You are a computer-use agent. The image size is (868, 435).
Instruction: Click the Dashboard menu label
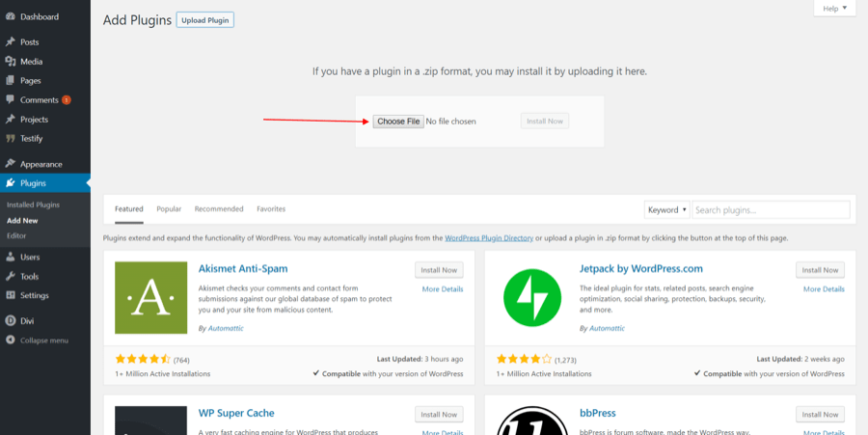[40, 17]
